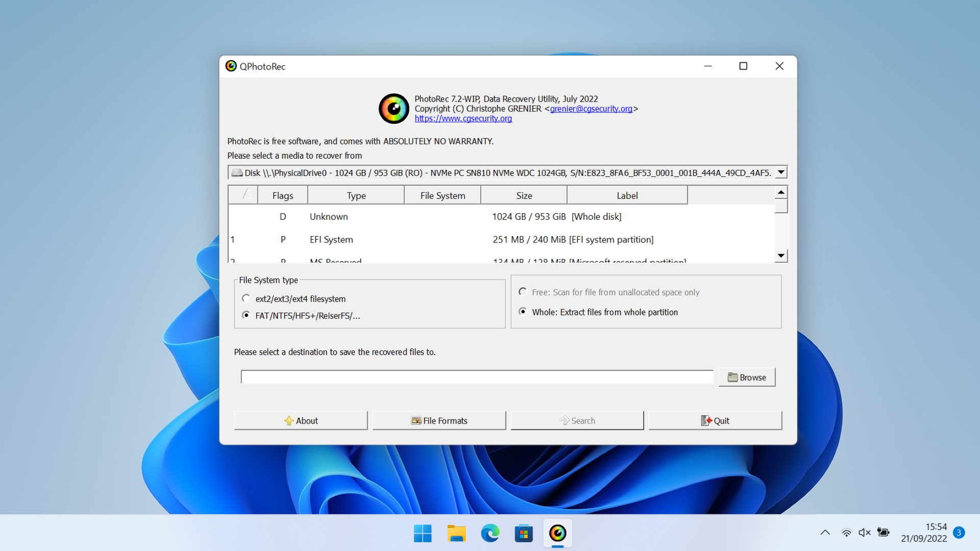
Task: Choose Whole: Extract files from whole partition
Action: (523, 312)
